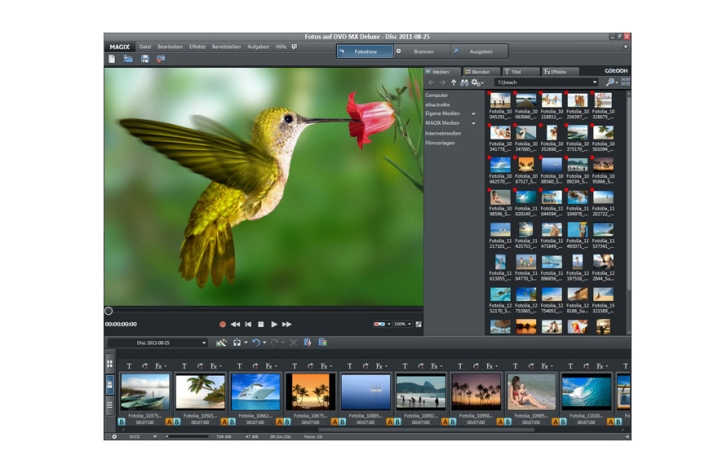Click the binoculars search icon in Medien panel
Viewport: 718px width, 473px height.
(x=464, y=83)
